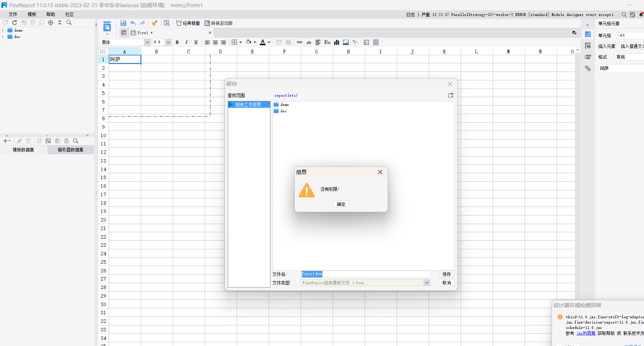Undo the last action
This screenshot has height=346, width=644.
tap(133, 23)
